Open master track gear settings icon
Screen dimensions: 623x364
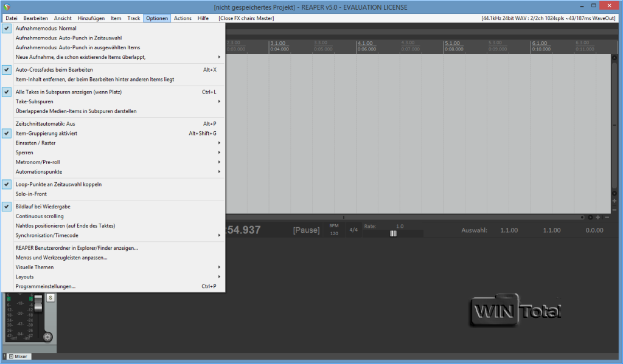47,337
